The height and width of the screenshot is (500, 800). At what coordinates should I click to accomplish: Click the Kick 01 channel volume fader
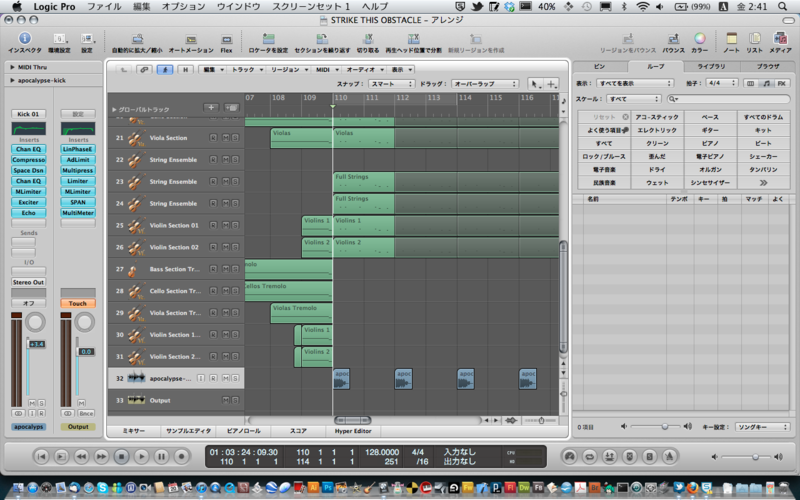37,344
